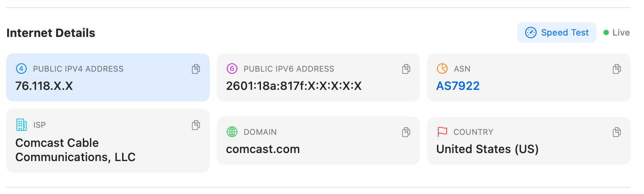Copy the country value

(617, 132)
